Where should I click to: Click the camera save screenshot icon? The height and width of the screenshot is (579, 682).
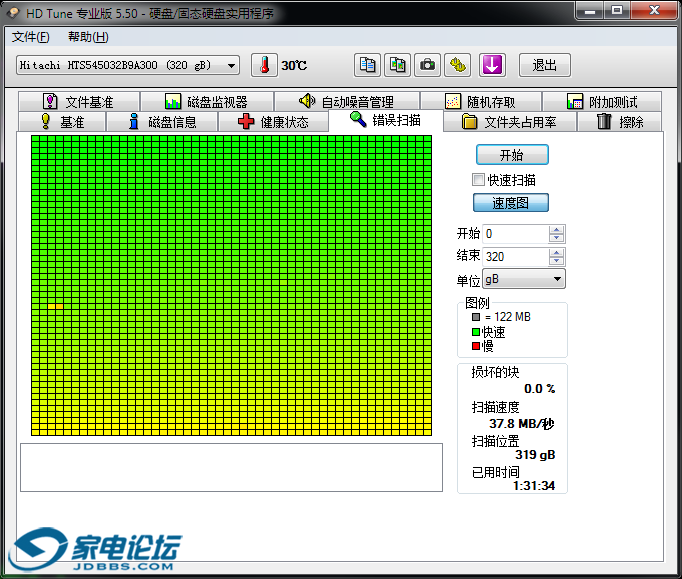coord(427,65)
